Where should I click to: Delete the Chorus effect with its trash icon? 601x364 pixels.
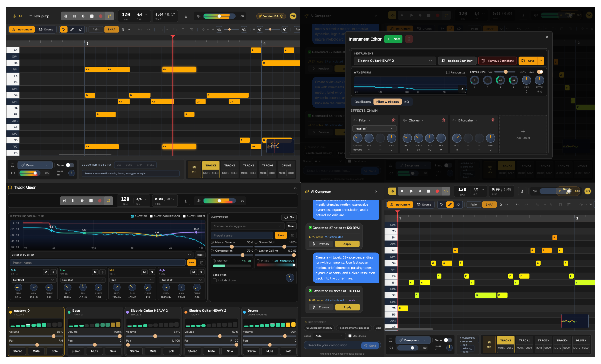443,120
